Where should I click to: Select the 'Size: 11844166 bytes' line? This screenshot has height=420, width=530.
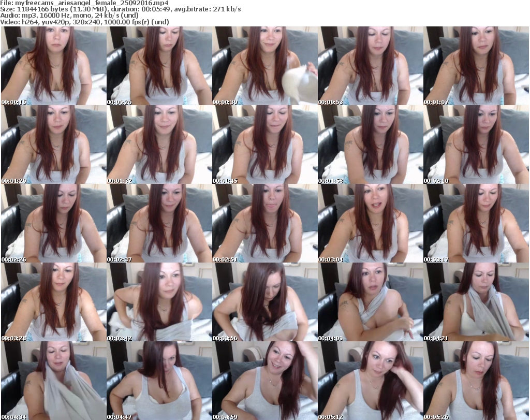tap(120, 9)
